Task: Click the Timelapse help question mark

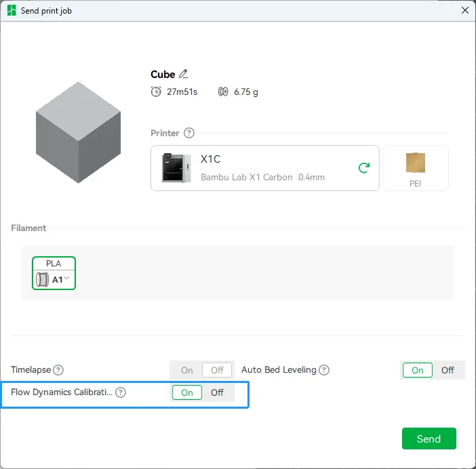Action: click(58, 370)
